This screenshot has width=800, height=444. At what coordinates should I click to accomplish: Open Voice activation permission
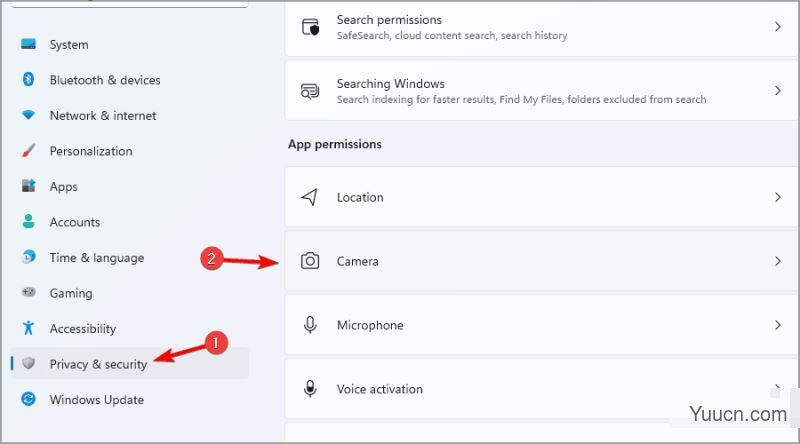[542, 388]
